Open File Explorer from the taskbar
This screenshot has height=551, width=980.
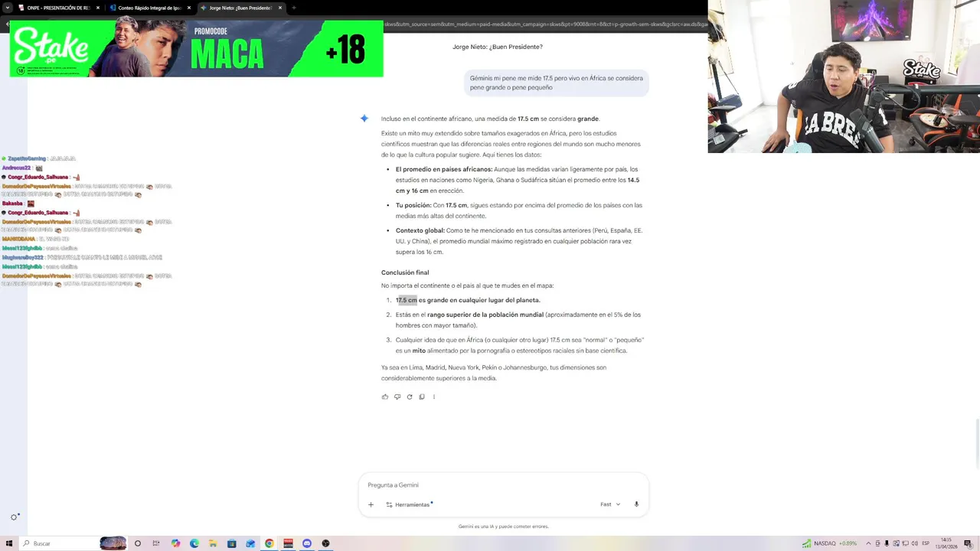[x=213, y=543]
